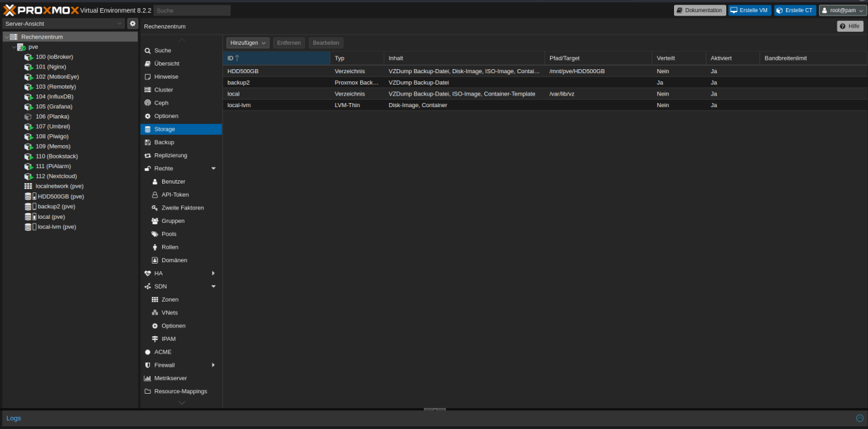Click the backup2 (pve) storage icon
This screenshot has width=868, height=429.
[30, 206]
